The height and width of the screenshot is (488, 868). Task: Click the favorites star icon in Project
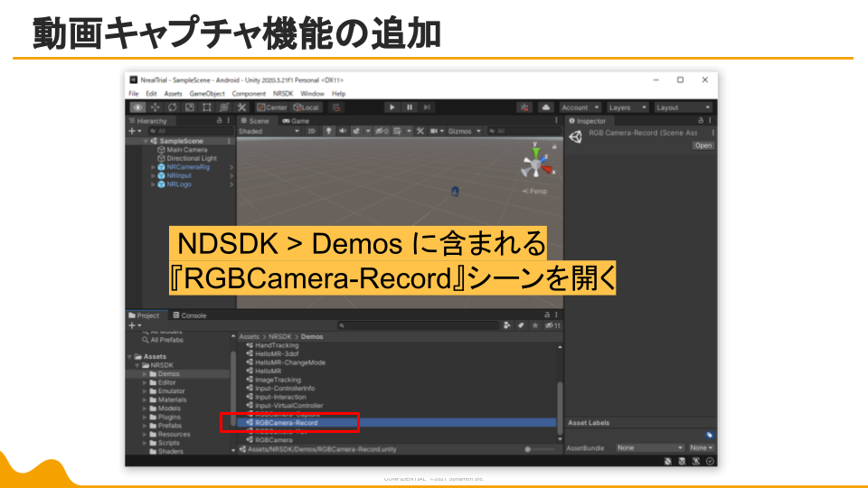[534, 325]
